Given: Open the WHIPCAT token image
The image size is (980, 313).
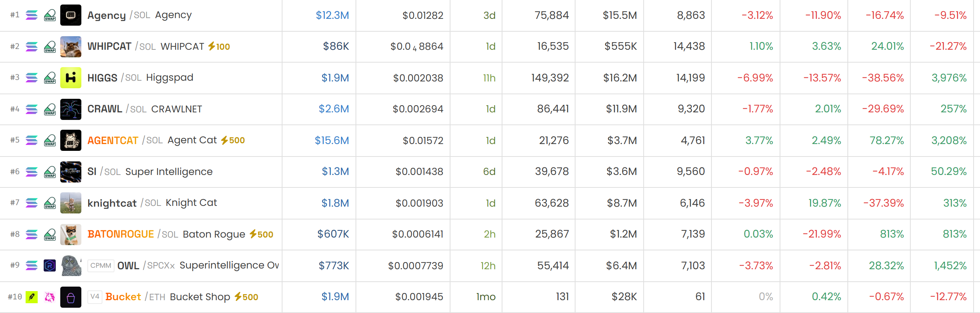Looking at the screenshot, I should 71,46.
